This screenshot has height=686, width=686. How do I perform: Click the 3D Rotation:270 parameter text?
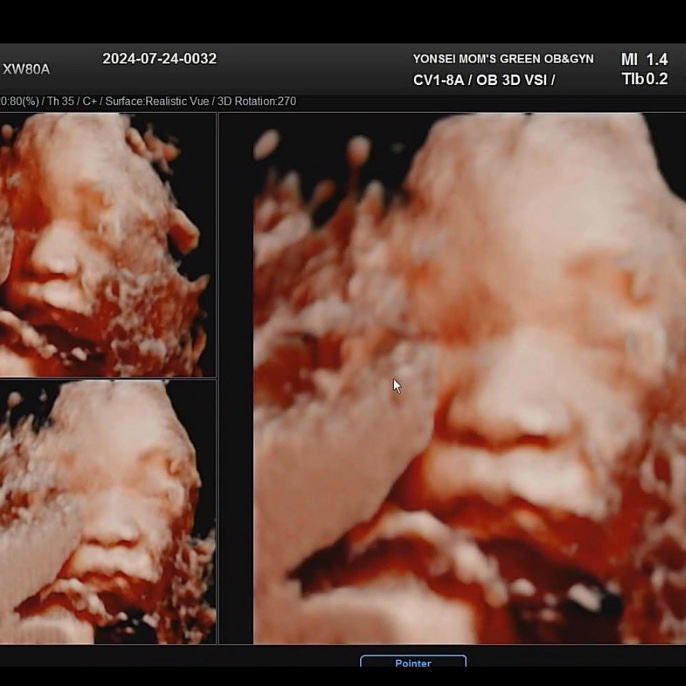256,101
